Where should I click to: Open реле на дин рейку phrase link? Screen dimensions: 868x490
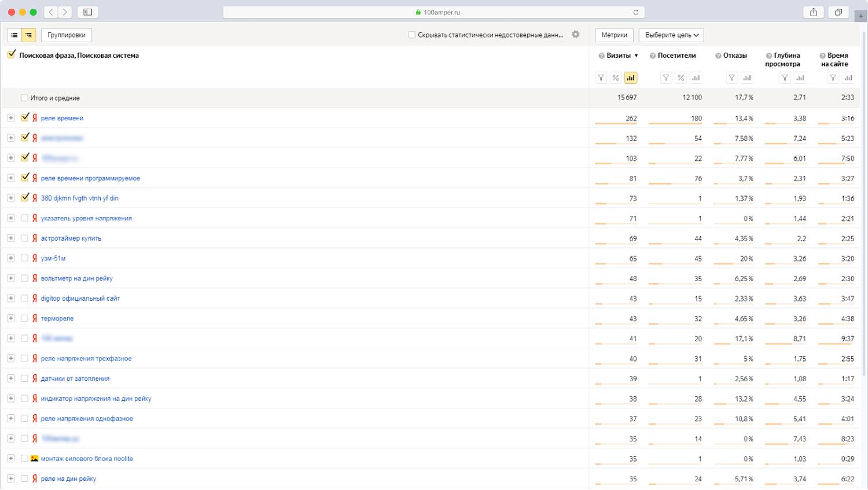68,478
